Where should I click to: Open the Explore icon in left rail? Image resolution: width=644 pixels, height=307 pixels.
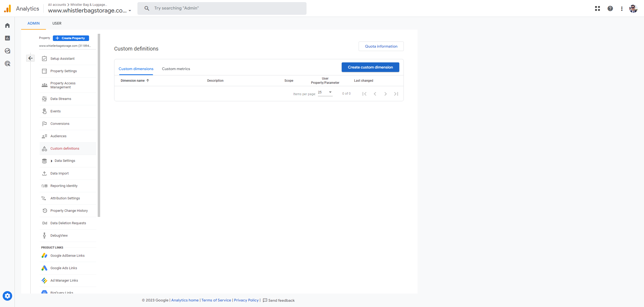point(7,51)
